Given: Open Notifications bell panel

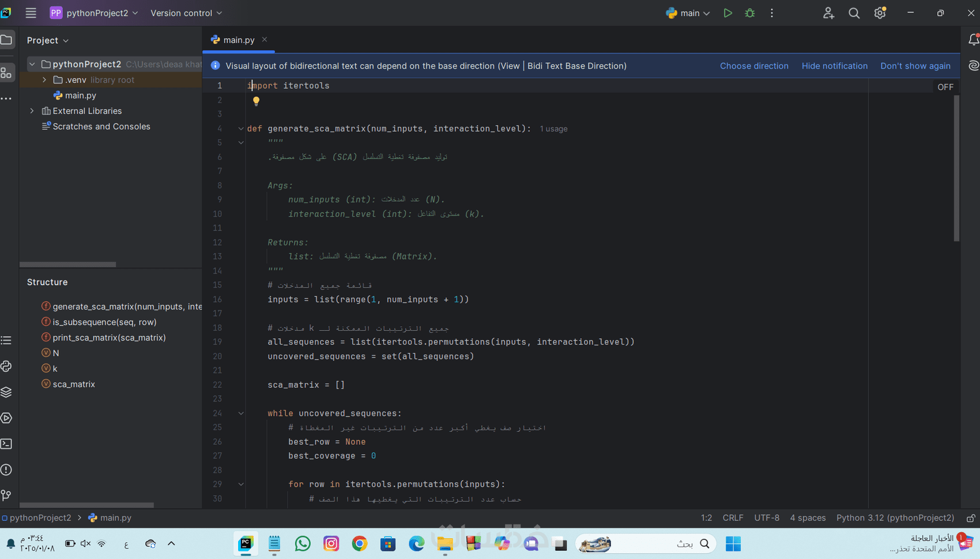Looking at the screenshot, I should 974,40.
